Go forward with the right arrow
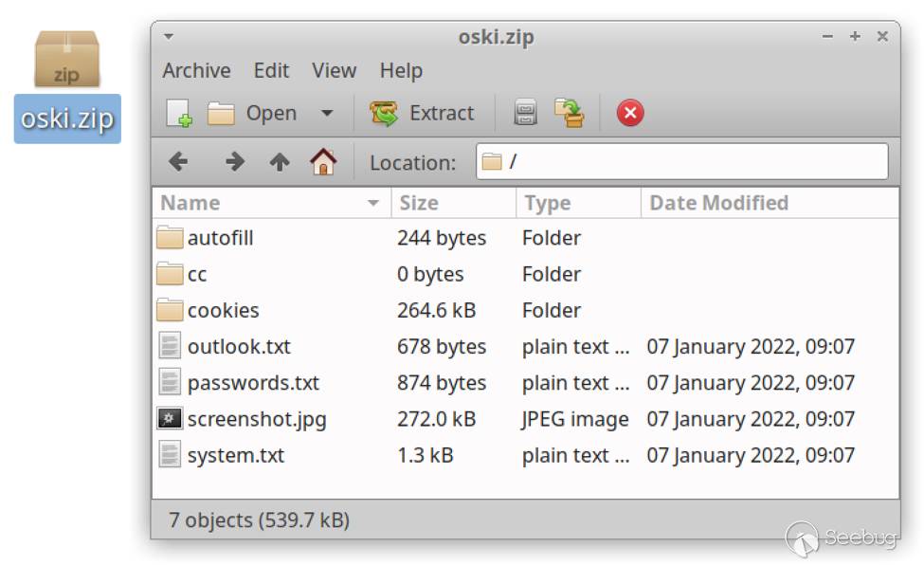Image resolution: width=924 pixels, height=565 pixels. pos(235,162)
